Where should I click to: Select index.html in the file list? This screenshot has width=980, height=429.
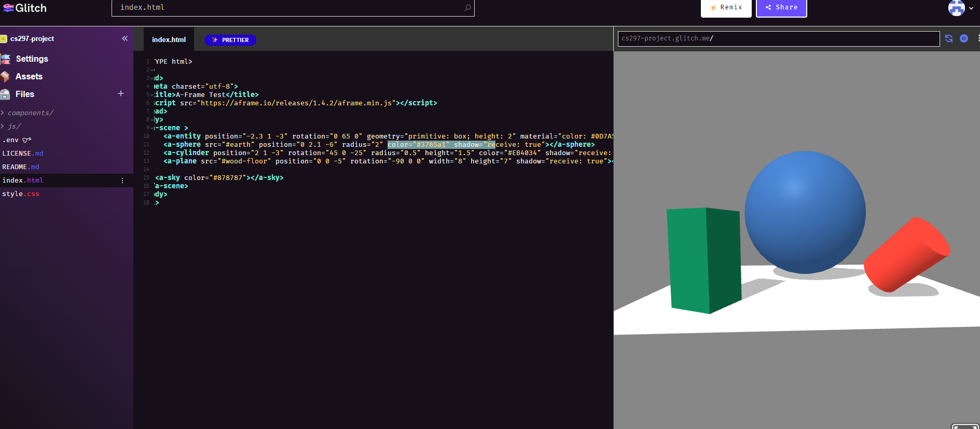click(x=23, y=181)
